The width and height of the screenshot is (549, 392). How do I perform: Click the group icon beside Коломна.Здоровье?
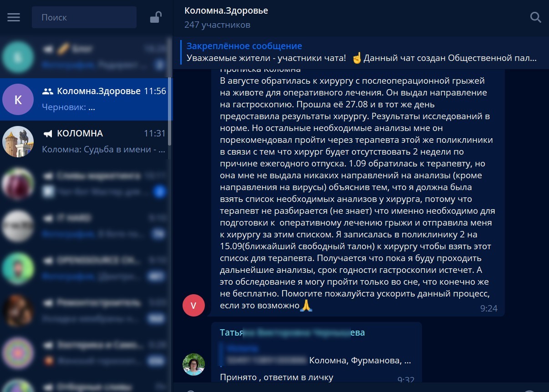pyautogui.click(x=48, y=91)
